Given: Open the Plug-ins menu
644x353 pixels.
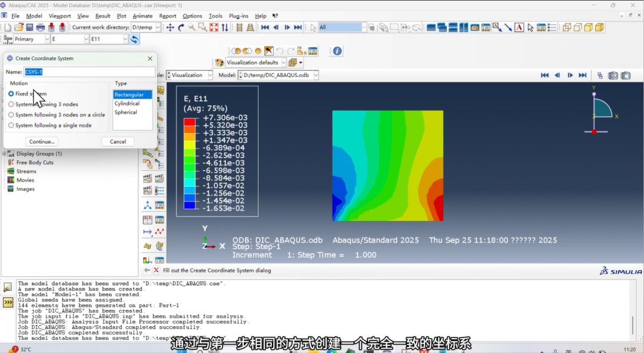Looking at the screenshot, I should click(x=239, y=16).
